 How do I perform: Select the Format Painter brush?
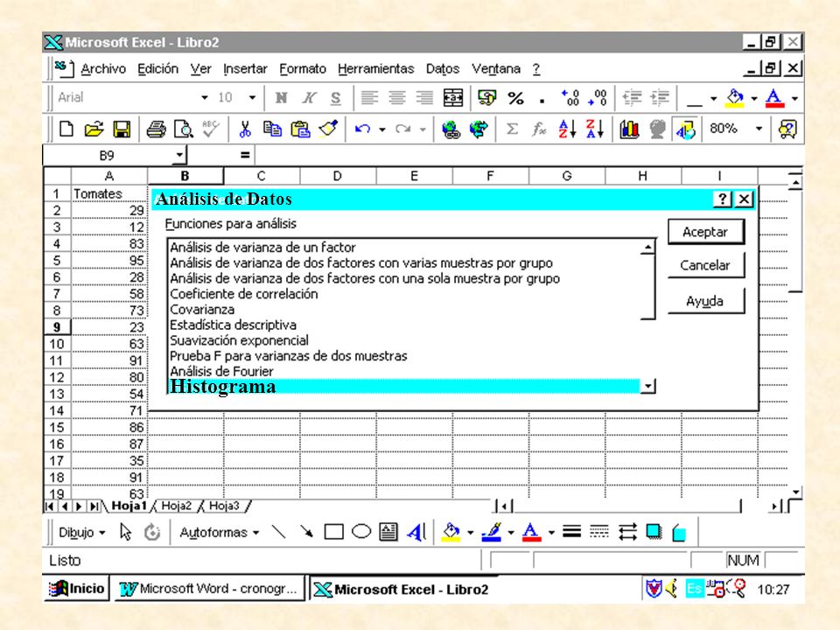pos(328,129)
